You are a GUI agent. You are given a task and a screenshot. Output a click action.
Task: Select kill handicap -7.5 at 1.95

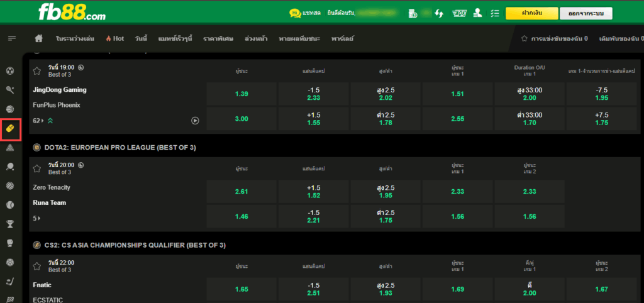coord(602,94)
